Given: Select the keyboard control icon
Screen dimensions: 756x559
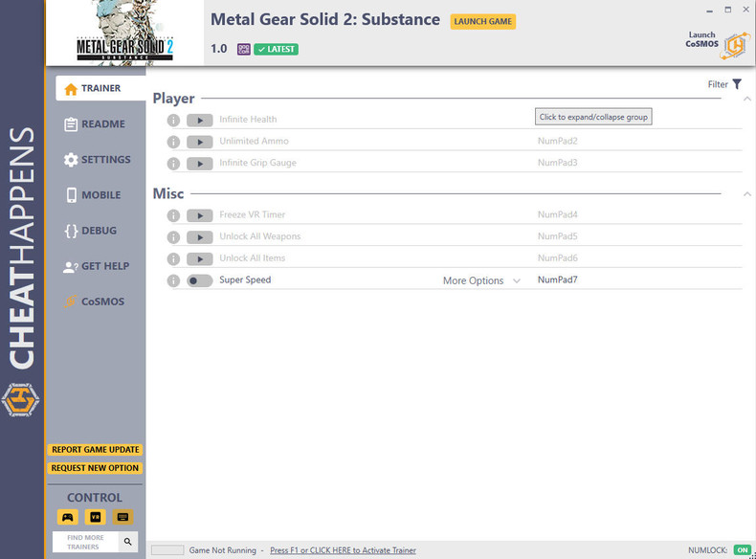Looking at the screenshot, I should (x=122, y=517).
